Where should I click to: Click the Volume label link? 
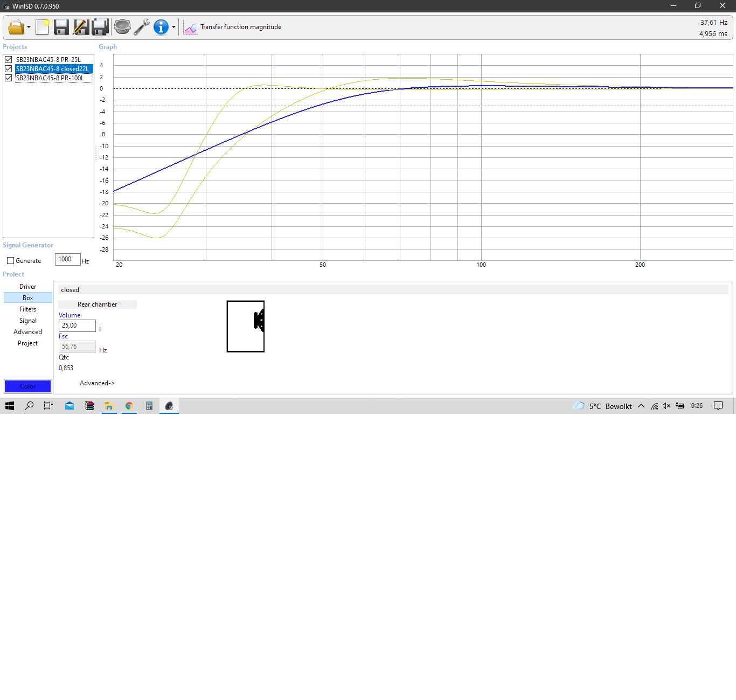tap(70, 315)
